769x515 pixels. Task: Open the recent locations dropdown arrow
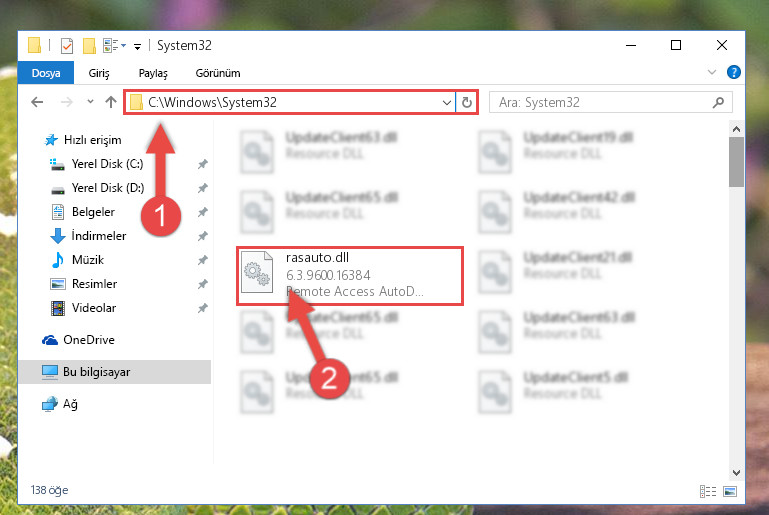coord(90,102)
